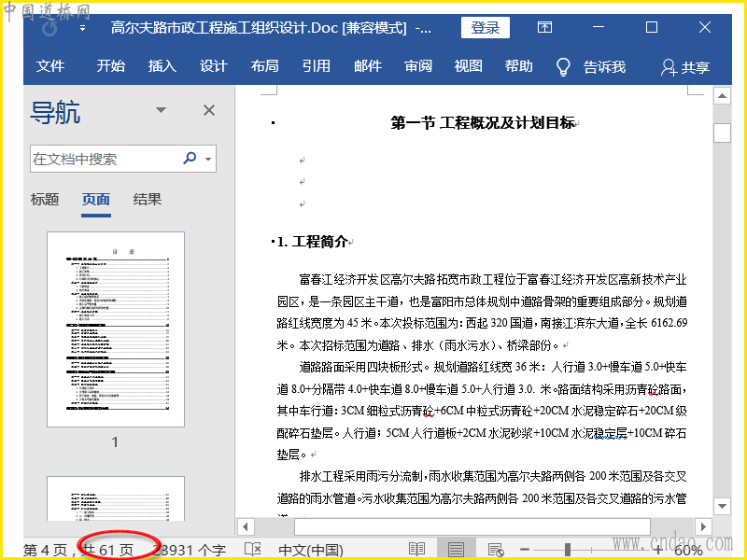
Task: Click the zoom in plus button
Action: click(x=657, y=550)
